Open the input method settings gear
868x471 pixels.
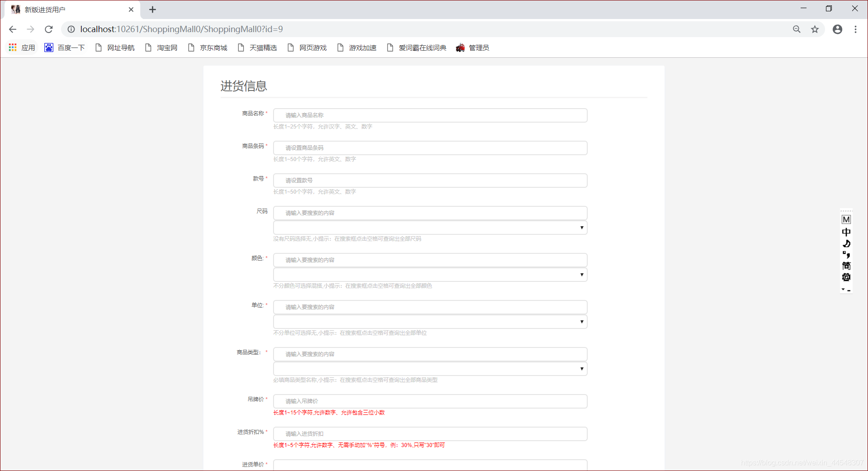(846, 277)
